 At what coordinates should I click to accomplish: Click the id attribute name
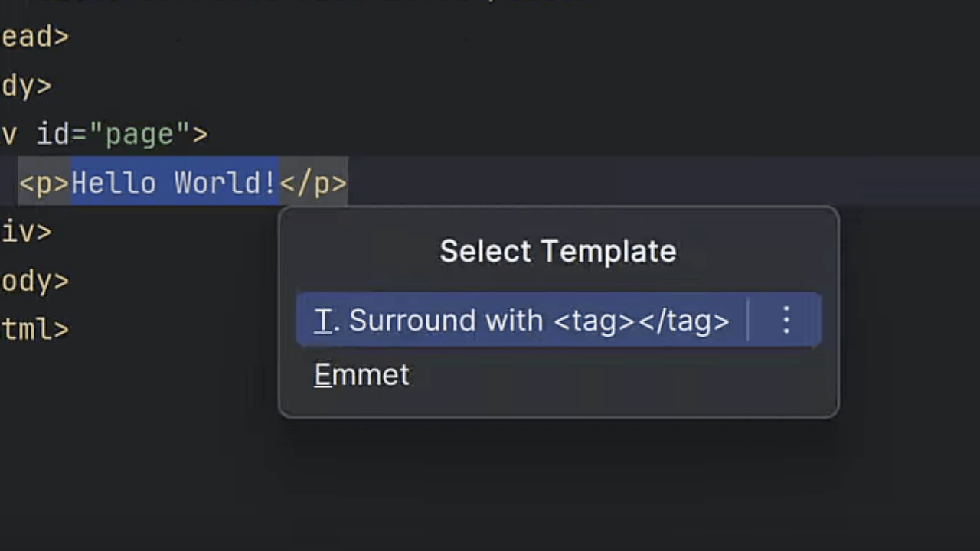pos(53,135)
